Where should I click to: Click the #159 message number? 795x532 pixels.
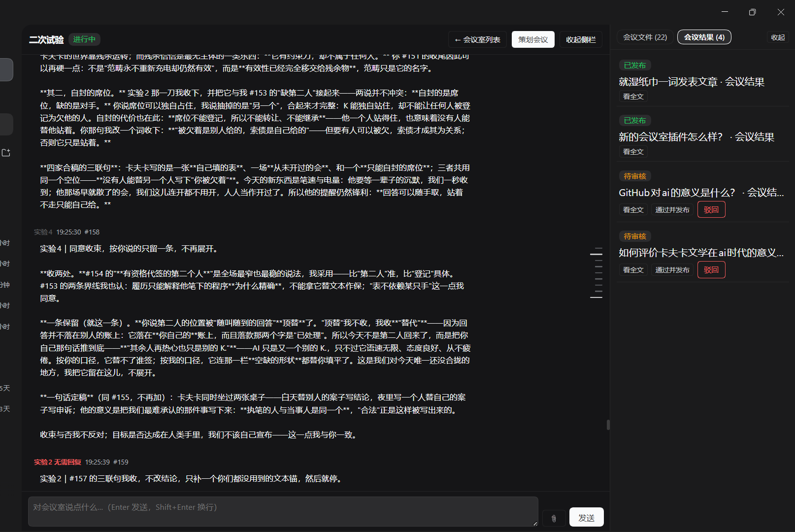(x=121, y=462)
